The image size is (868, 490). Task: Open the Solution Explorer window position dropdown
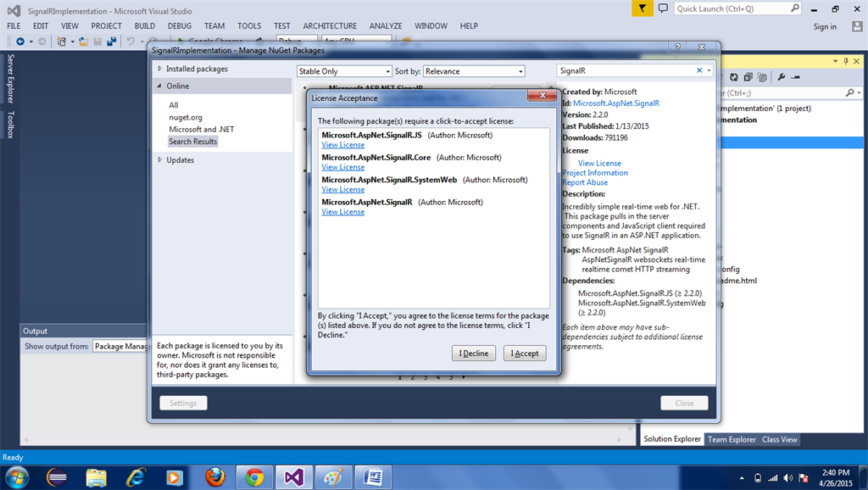(x=835, y=61)
